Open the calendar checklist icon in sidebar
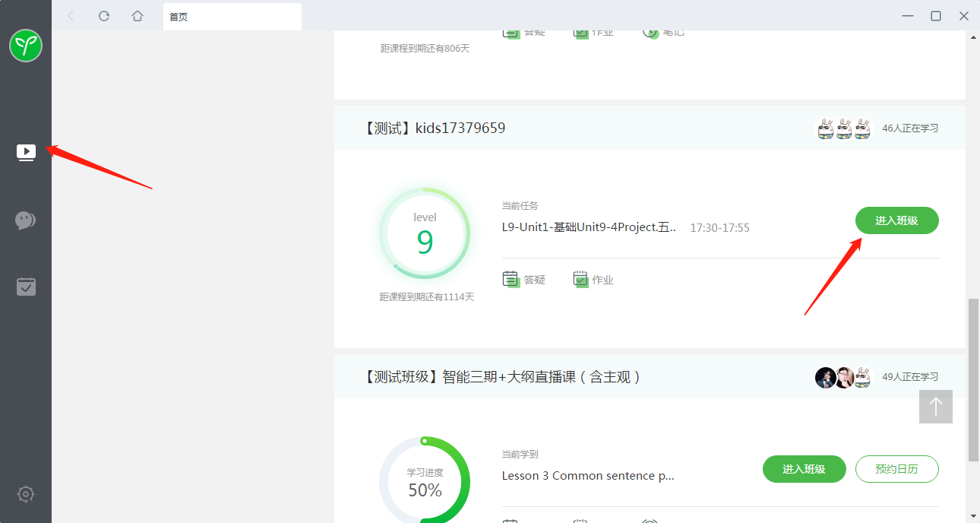Image resolution: width=980 pixels, height=523 pixels. [26, 287]
